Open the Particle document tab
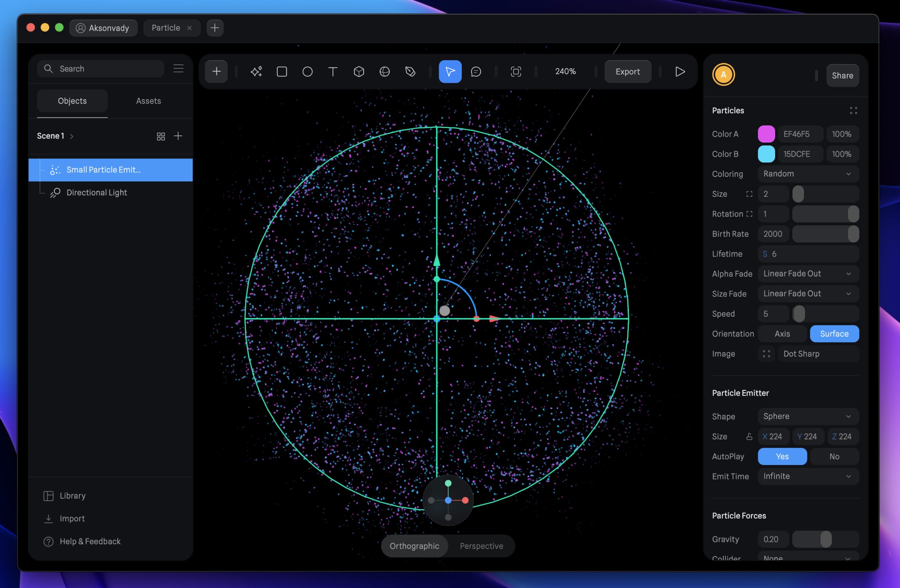This screenshot has height=588, width=900. pos(166,28)
